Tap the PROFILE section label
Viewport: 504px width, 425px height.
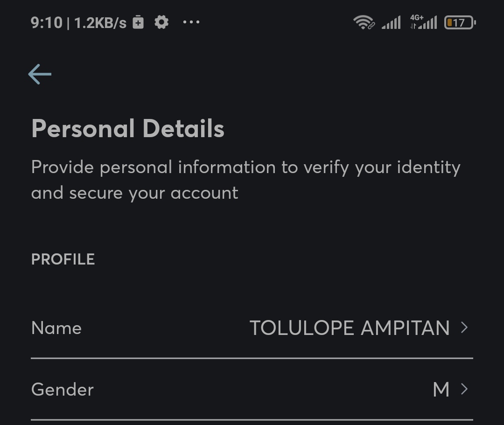click(63, 259)
